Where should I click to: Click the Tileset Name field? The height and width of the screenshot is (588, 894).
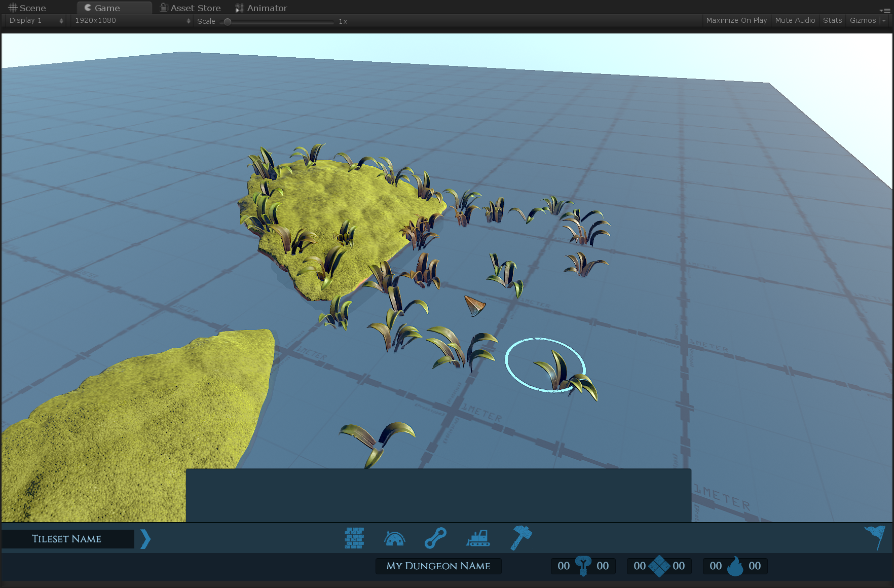pyautogui.click(x=68, y=539)
